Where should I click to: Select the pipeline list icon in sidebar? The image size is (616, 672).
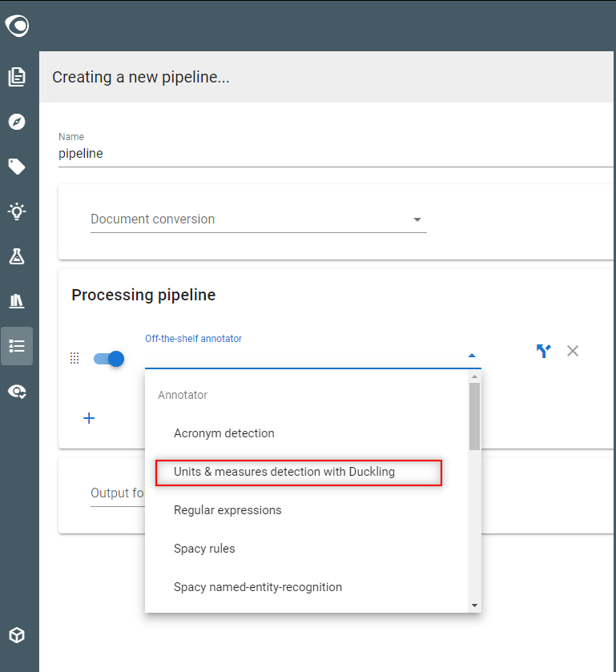pyautogui.click(x=17, y=346)
